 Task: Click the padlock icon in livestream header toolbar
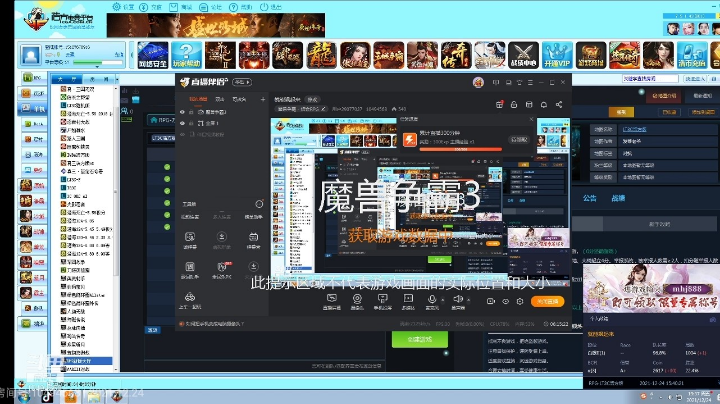click(514, 105)
